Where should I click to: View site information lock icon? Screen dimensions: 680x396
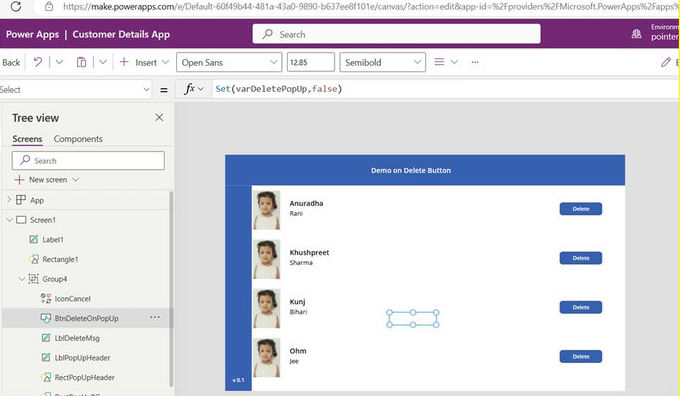coord(49,7)
